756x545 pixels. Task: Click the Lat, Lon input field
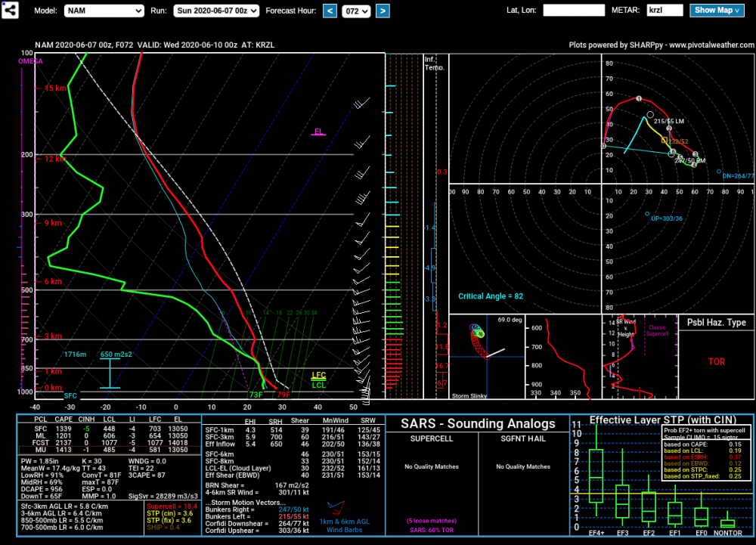point(574,10)
